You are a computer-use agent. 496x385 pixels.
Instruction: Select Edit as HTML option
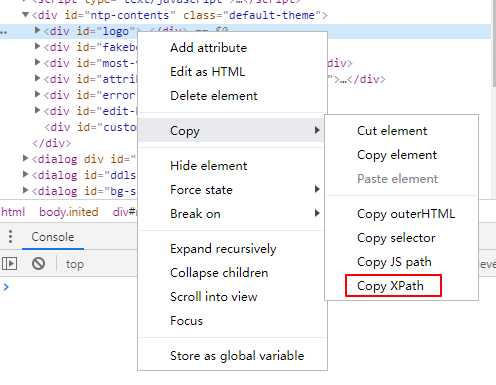[207, 72]
